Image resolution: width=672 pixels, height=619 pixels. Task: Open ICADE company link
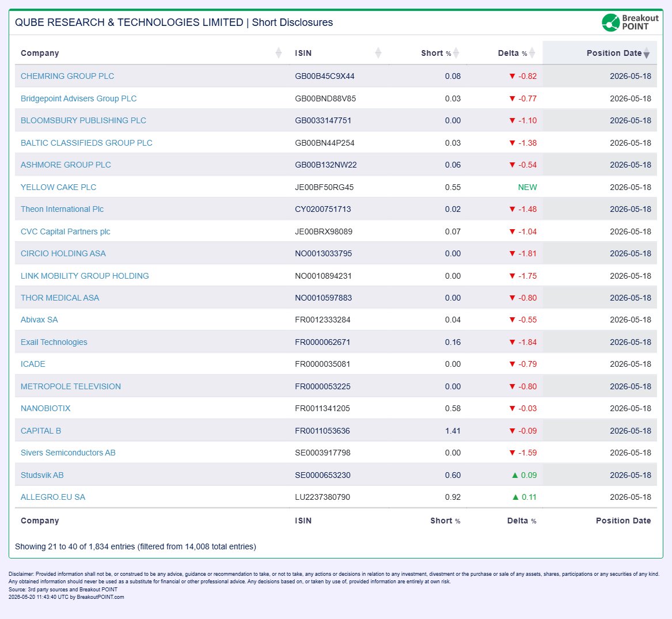tap(33, 364)
